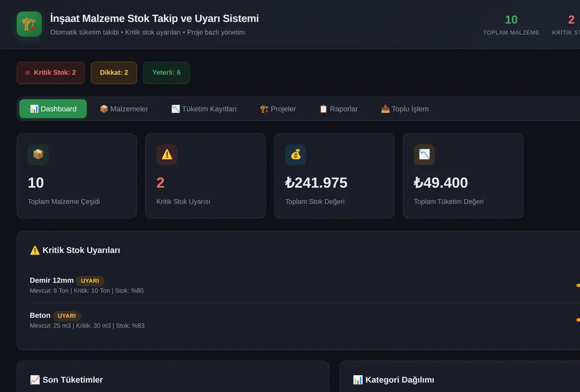Select the Toplu İşlem tab
The image size is (580, 392).
pos(405,109)
